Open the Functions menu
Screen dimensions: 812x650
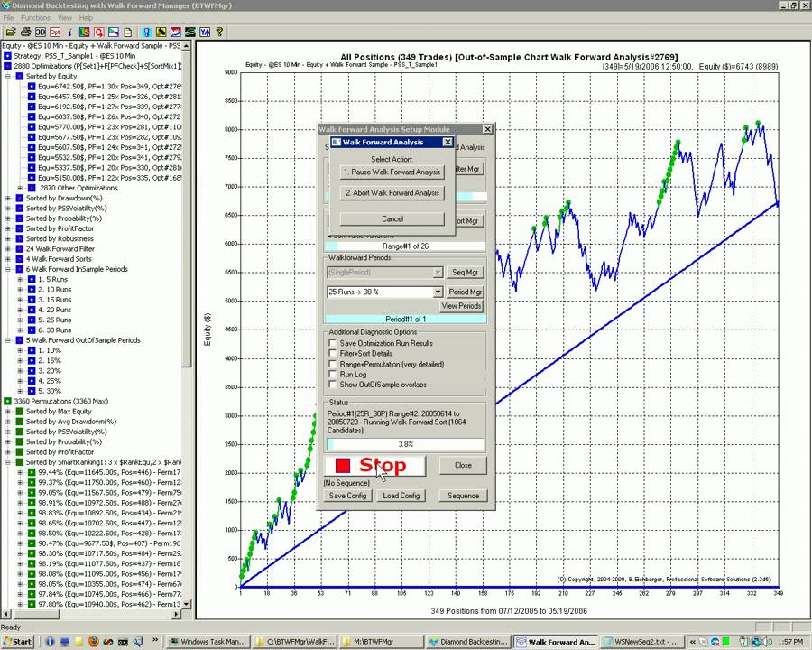tap(36, 18)
